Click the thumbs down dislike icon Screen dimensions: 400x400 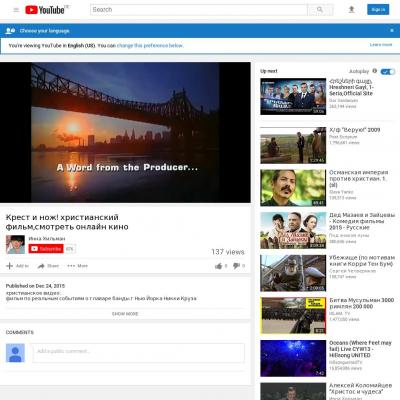[x=236, y=266]
